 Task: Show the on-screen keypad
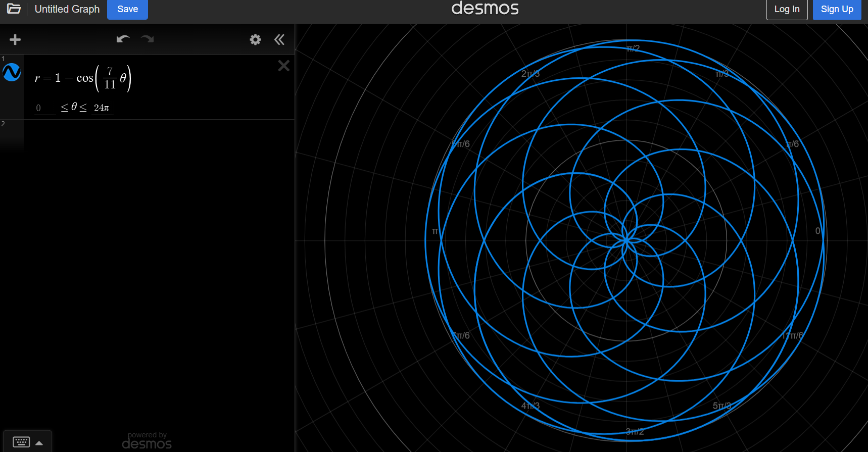pos(21,442)
